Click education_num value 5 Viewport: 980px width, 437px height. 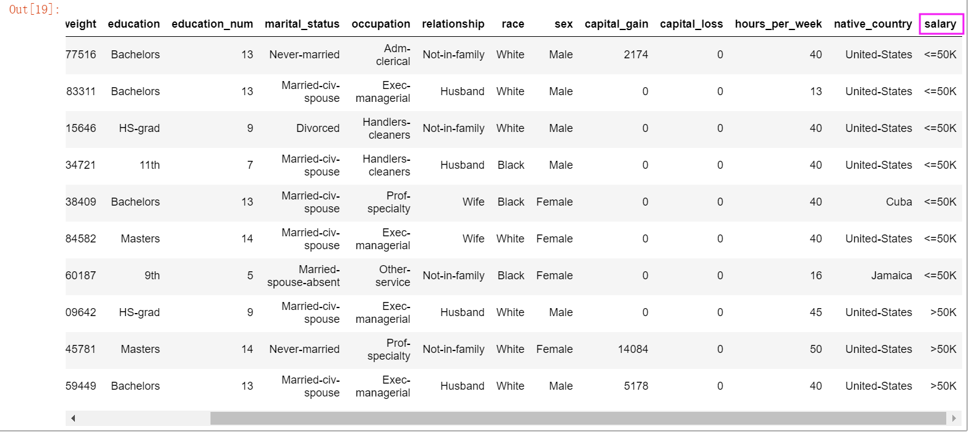coord(250,276)
